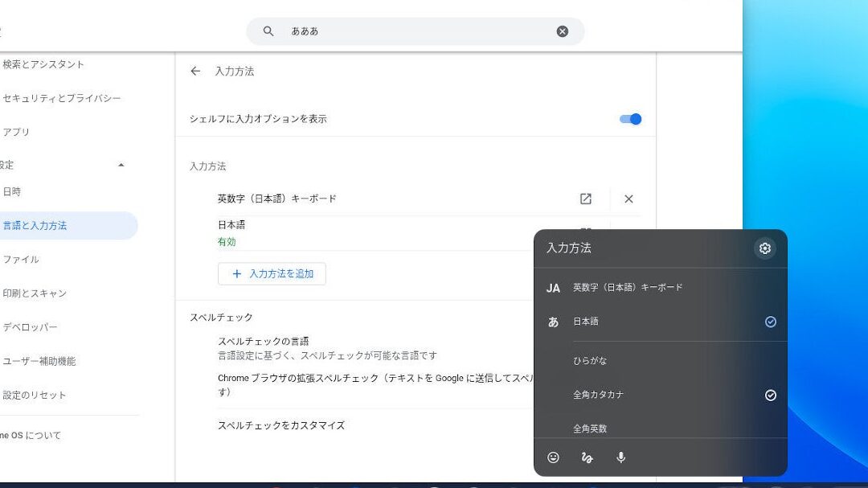Screen dimensions: 868x488
Task: Open the emoji picker in the input panel
Action: [553, 458]
